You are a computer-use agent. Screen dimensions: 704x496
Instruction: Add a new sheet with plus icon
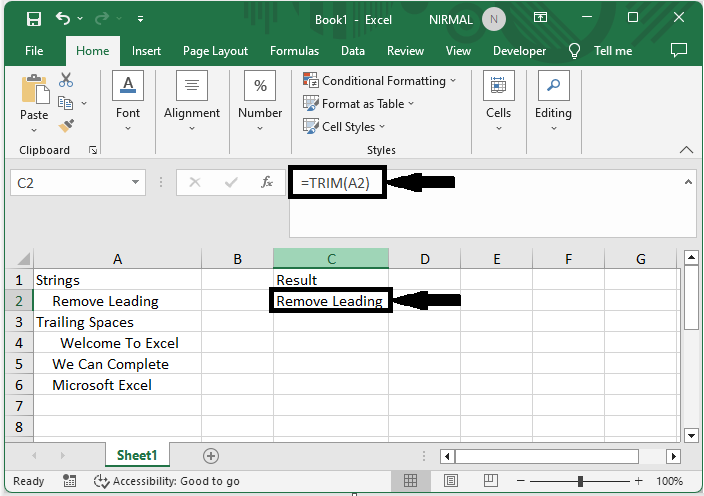pyautogui.click(x=211, y=456)
